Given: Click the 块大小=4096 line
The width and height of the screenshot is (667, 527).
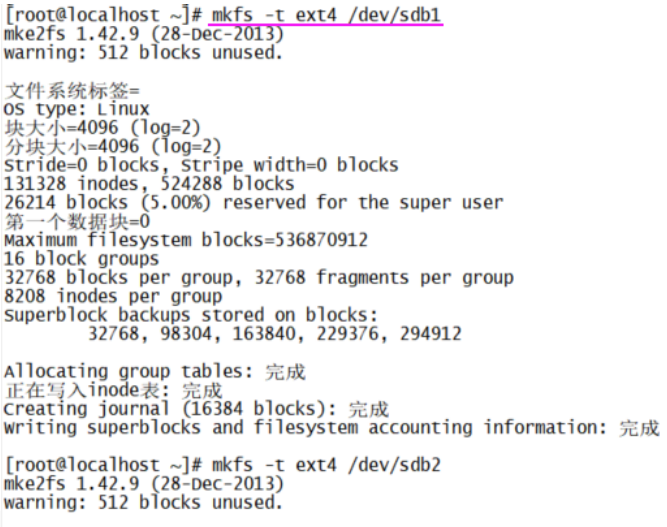Looking at the screenshot, I should [102, 128].
